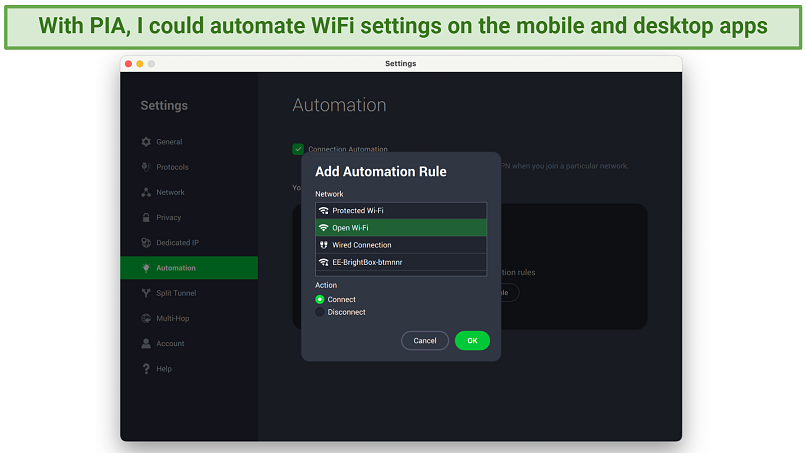Viewport: 806px width, 453px height.
Task: Click the Dedicated IP icon
Action: click(x=146, y=243)
